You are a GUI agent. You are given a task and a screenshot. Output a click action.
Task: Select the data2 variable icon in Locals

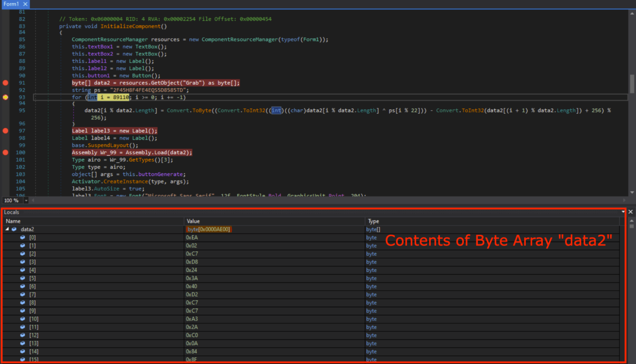[14, 229]
